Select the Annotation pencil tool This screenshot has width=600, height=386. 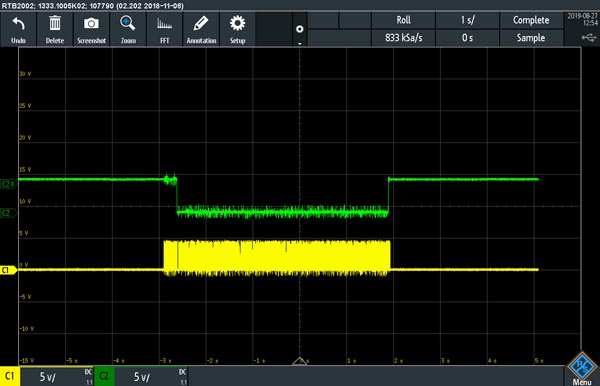[201, 29]
